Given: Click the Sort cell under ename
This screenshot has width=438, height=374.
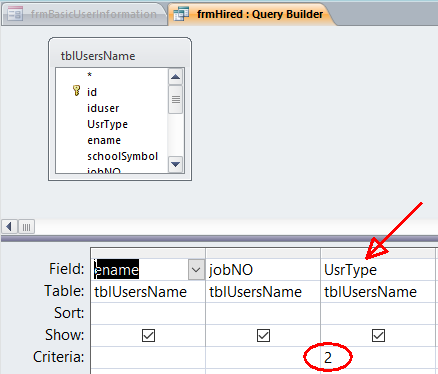Looking at the screenshot, I should (148, 313).
